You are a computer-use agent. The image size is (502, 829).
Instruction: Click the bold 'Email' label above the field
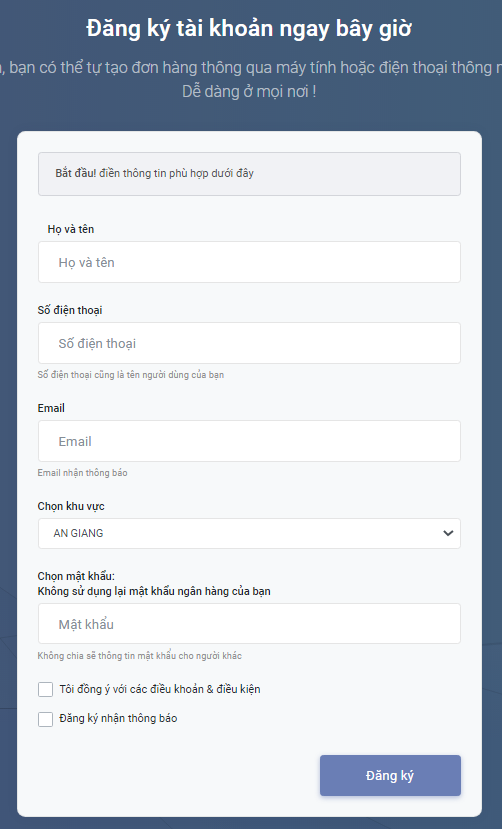51,408
